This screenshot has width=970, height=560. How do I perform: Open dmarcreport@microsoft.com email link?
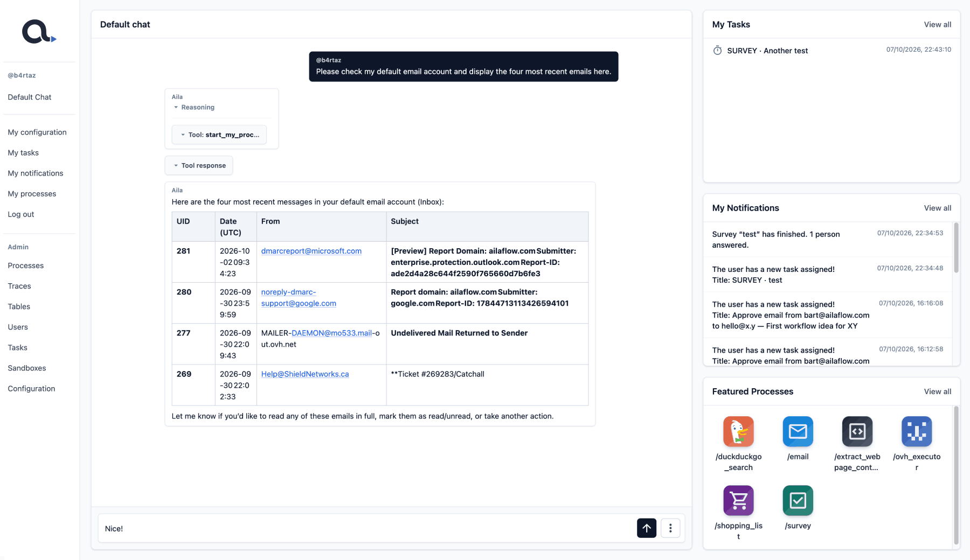311,251
